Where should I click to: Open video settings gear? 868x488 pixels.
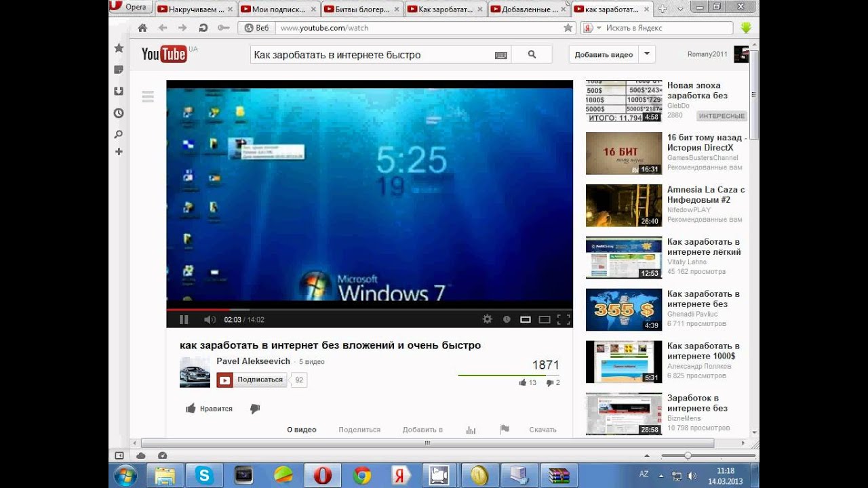[487, 319]
